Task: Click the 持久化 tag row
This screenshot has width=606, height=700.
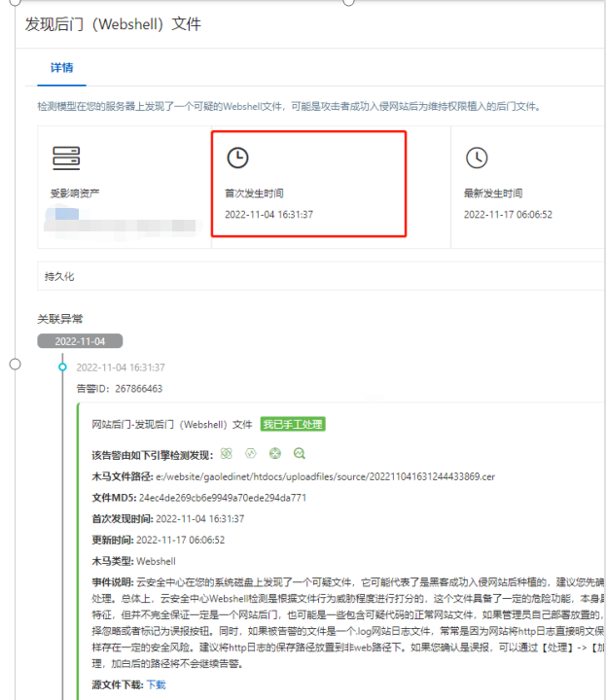Action: 59,276
